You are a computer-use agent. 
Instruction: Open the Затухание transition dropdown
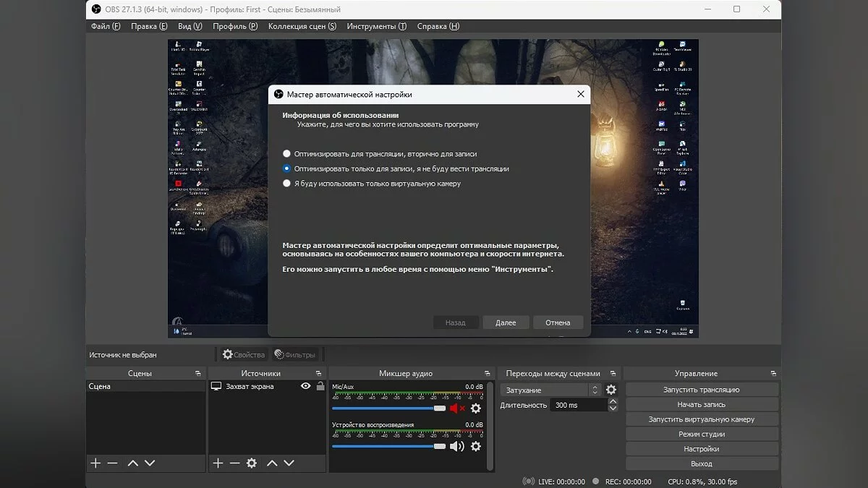tap(551, 390)
